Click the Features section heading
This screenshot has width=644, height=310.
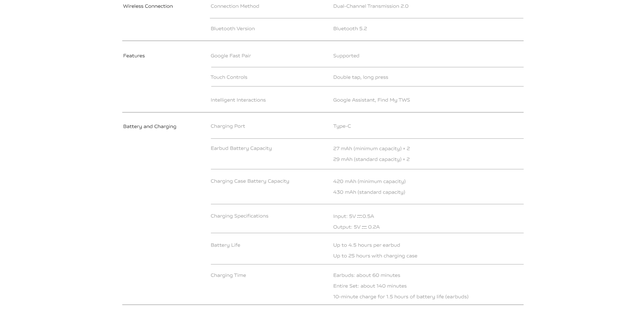[x=134, y=56]
